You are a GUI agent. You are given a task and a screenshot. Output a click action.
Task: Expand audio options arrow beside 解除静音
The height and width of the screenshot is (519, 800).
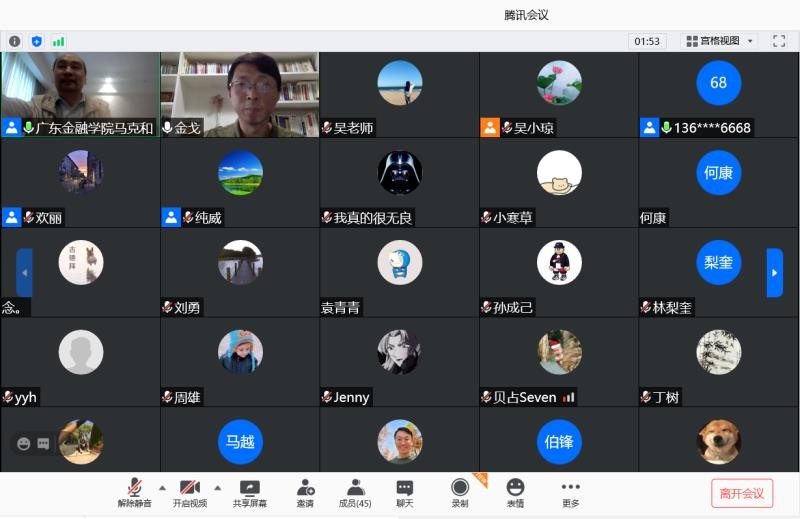click(x=161, y=488)
